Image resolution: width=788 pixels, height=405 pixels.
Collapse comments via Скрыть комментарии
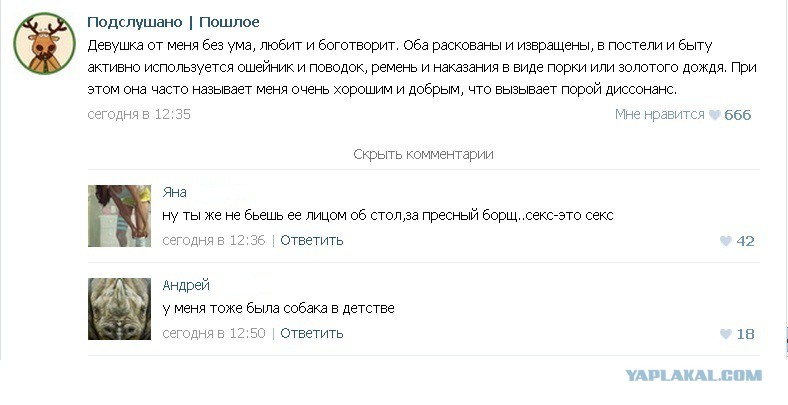click(423, 154)
